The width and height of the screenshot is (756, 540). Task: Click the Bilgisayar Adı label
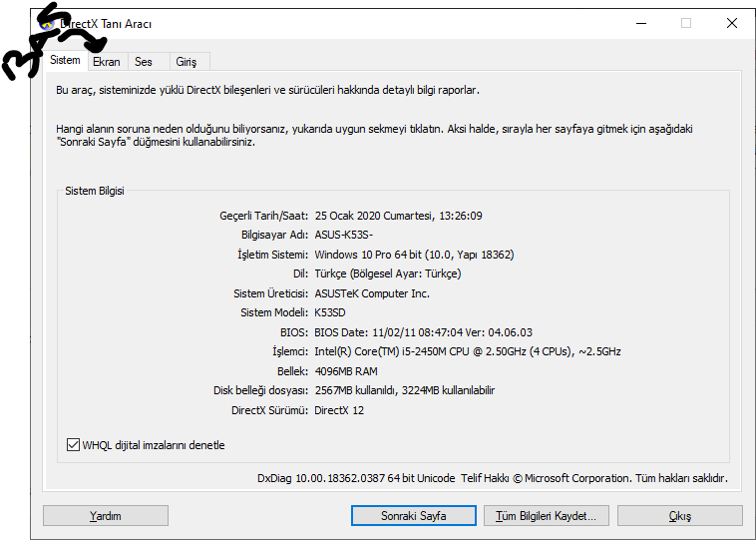[x=275, y=235]
